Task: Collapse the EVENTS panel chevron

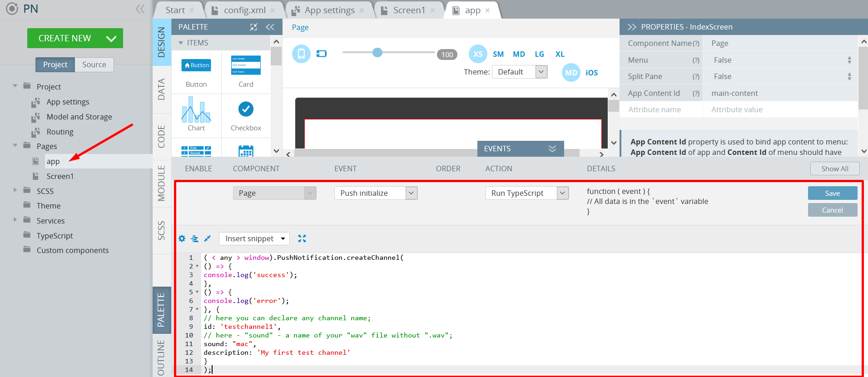Action: (x=552, y=149)
